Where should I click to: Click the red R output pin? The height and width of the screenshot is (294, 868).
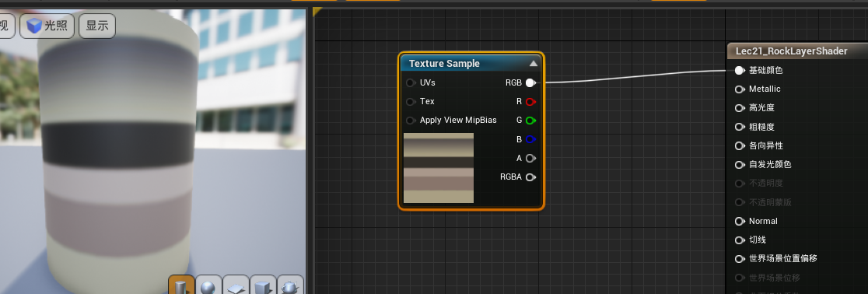[530, 102]
